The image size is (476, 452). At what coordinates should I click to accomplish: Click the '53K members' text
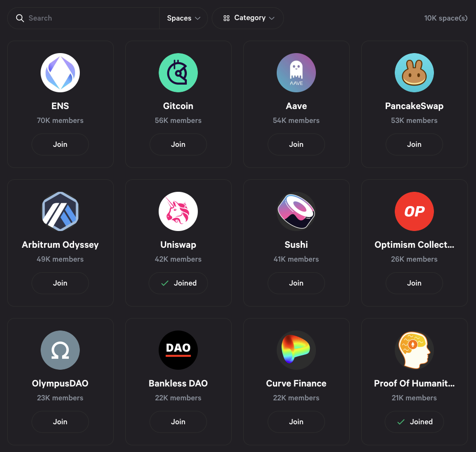pos(414,121)
